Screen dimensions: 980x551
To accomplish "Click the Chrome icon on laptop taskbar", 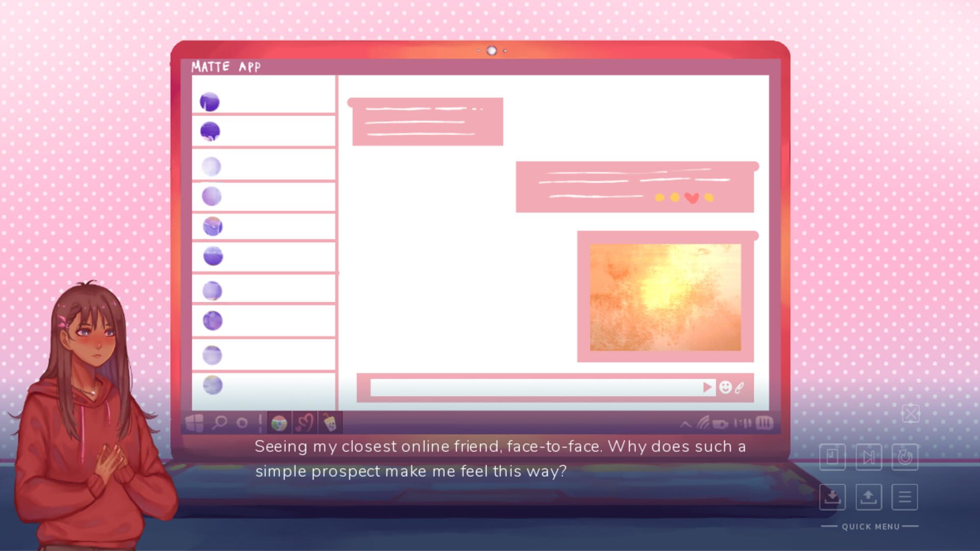I will [x=279, y=423].
